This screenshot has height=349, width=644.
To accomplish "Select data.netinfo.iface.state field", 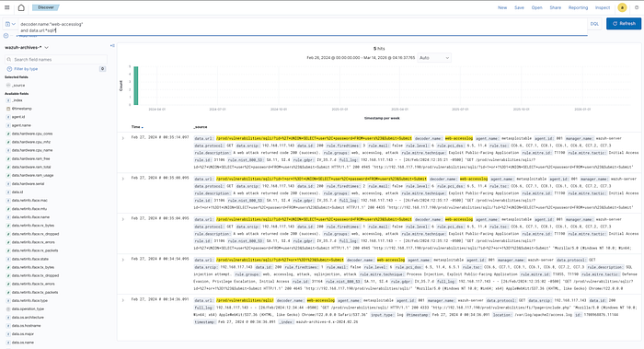I will tap(30, 259).
